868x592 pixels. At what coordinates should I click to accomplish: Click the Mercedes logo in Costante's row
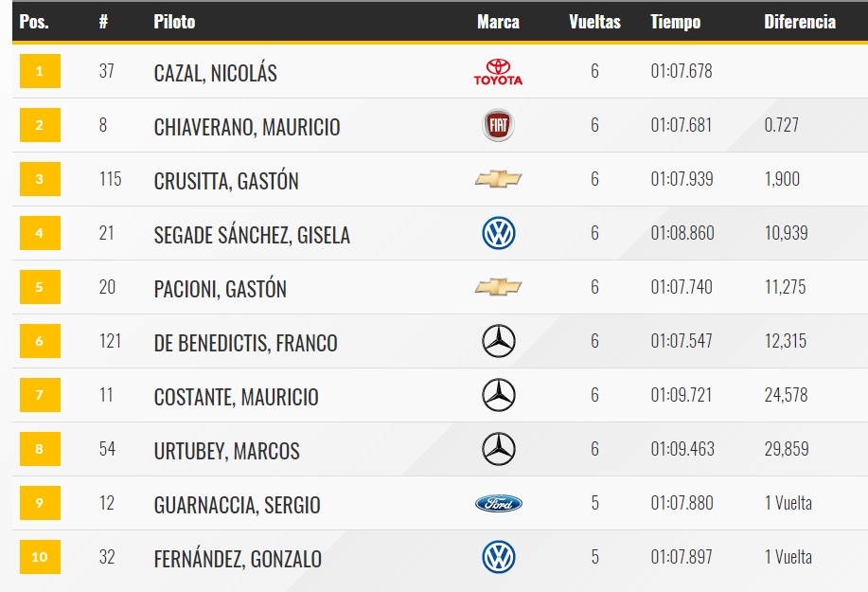[x=498, y=395]
